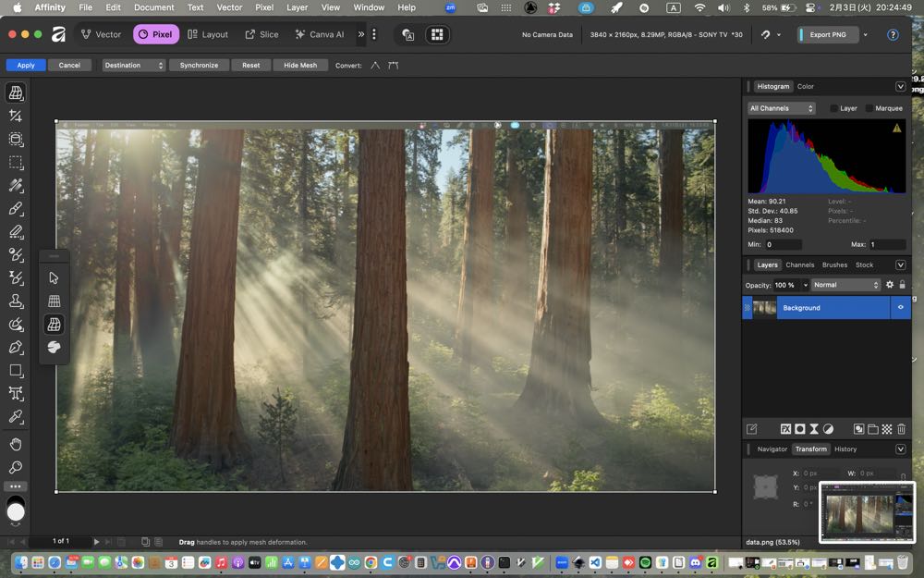This screenshot has height=578, width=924.
Task: Select the Rectangular Marquee selection tool
Action: [16, 162]
